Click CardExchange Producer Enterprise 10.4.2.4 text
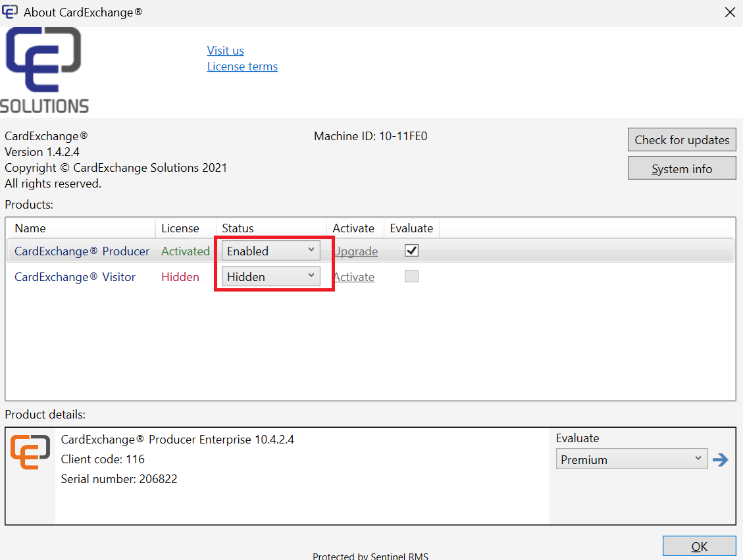This screenshot has height=560, width=743. click(x=177, y=440)
